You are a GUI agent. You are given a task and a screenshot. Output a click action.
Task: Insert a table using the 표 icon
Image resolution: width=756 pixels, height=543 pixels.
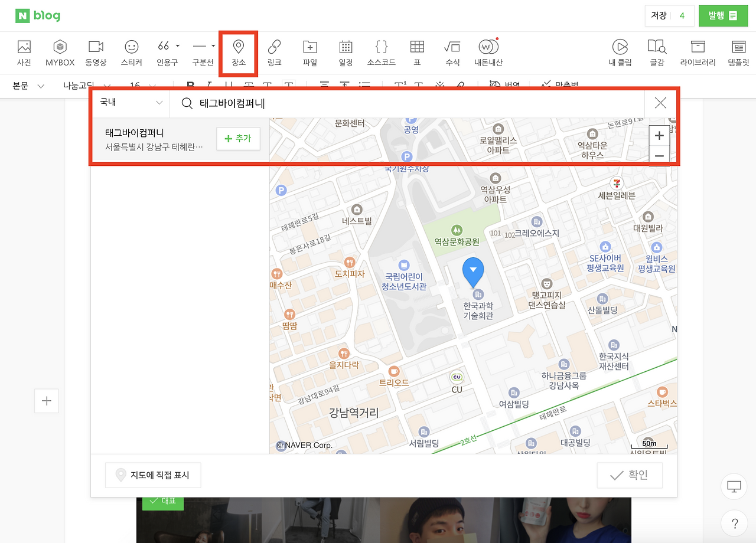click(x=417, y=52)
